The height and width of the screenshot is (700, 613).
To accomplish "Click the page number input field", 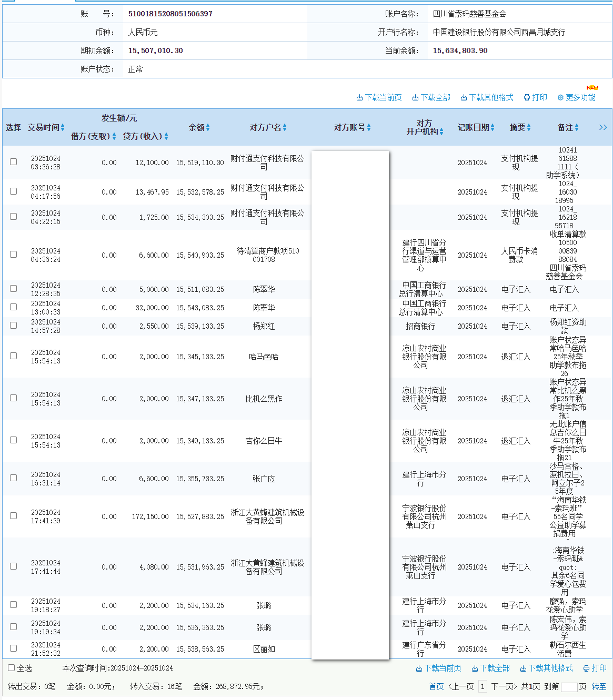I will (483, 686).
